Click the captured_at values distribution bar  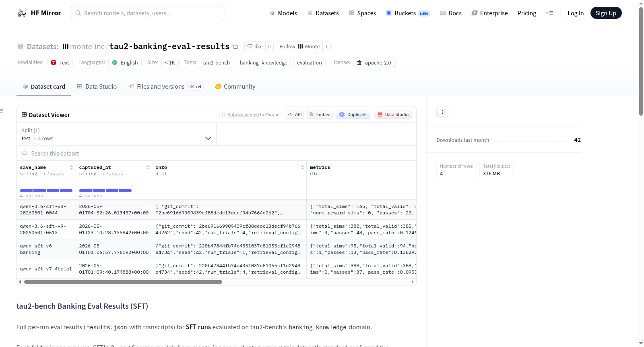tap(105, 191)
